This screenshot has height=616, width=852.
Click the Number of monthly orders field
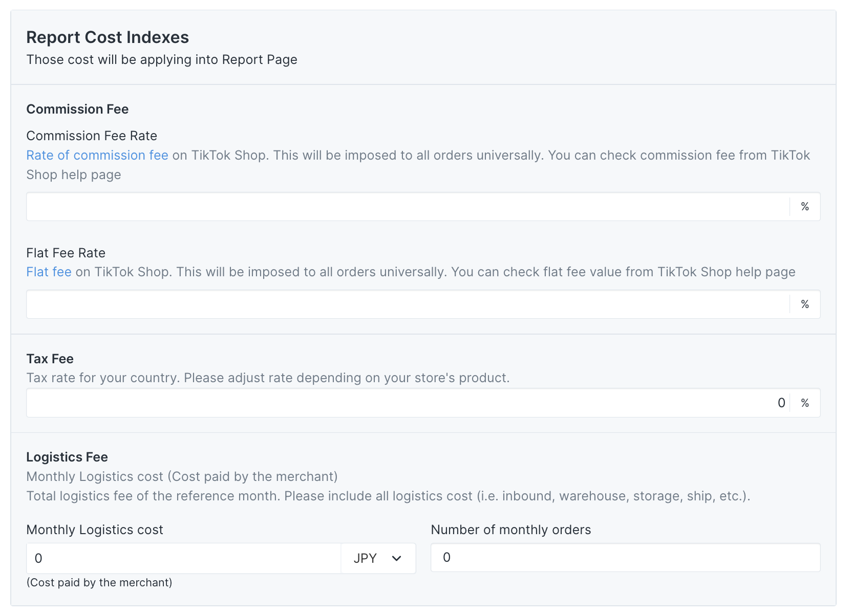click(625, 558)
